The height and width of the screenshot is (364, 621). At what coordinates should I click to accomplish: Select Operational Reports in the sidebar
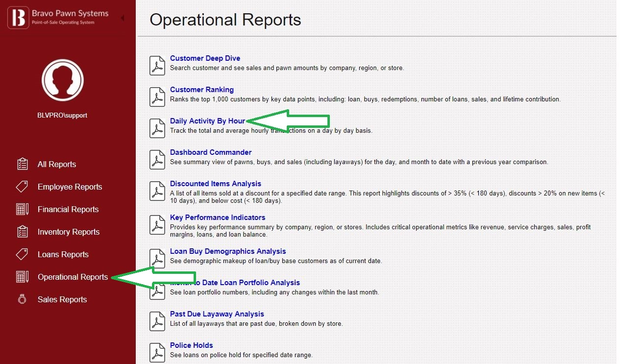pyautogui.click(x=73, y=277)
